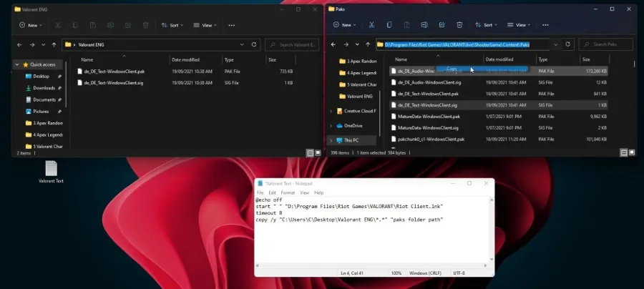Expand This PC node in Paks sidebar
The image size is (644, 289).
tap(331, 140)
